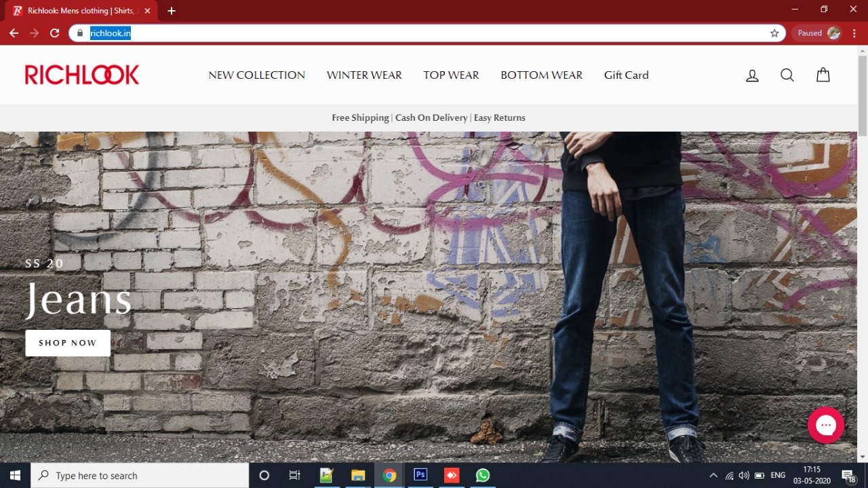Open the BOTTOM WEAR menu

542,75
